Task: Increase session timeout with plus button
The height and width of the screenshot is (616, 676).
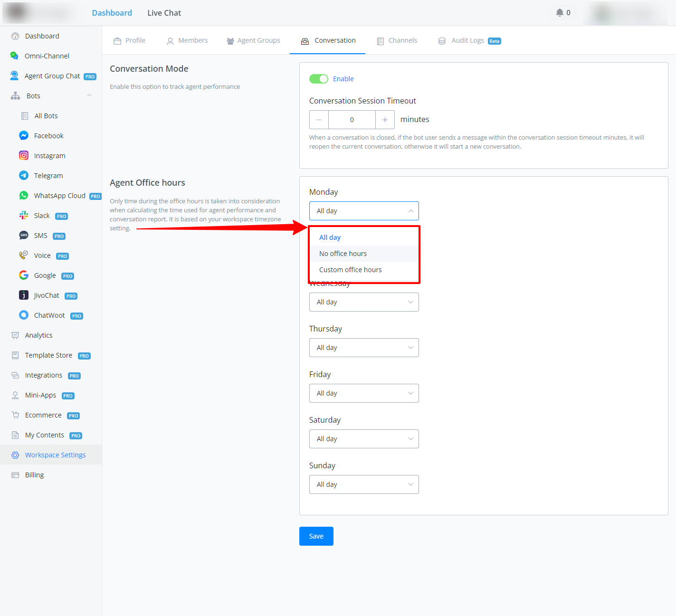Action: point(385,120)
